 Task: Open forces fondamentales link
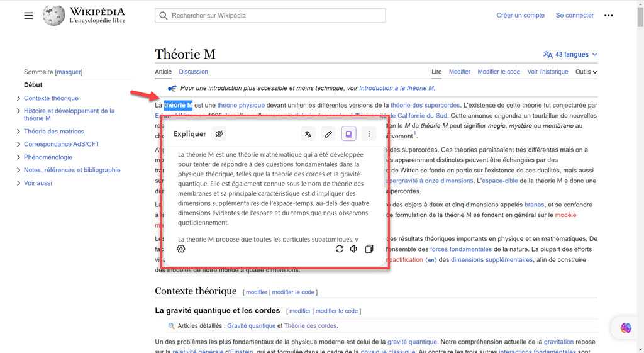[x=461, y=249]
